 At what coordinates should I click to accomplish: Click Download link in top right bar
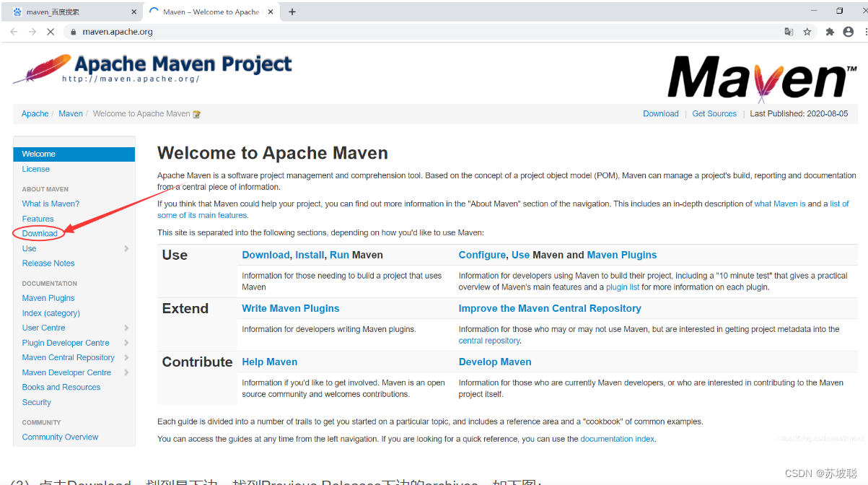click(x=661, y=114)
